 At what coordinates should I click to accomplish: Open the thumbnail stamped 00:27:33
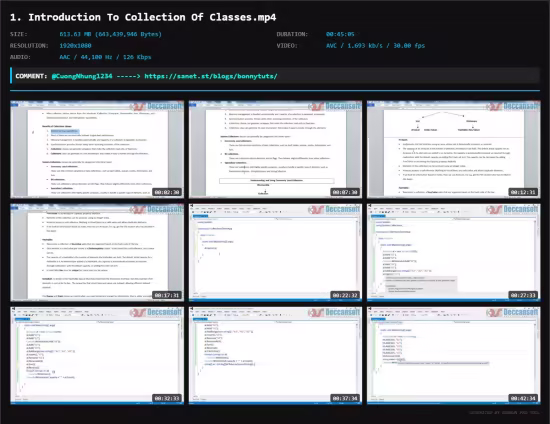coord(454,253)
